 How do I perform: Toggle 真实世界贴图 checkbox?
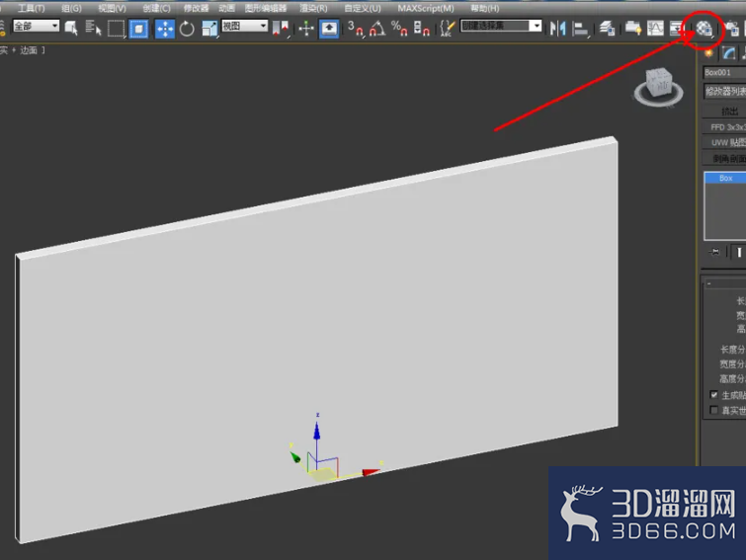coord(713,410)
